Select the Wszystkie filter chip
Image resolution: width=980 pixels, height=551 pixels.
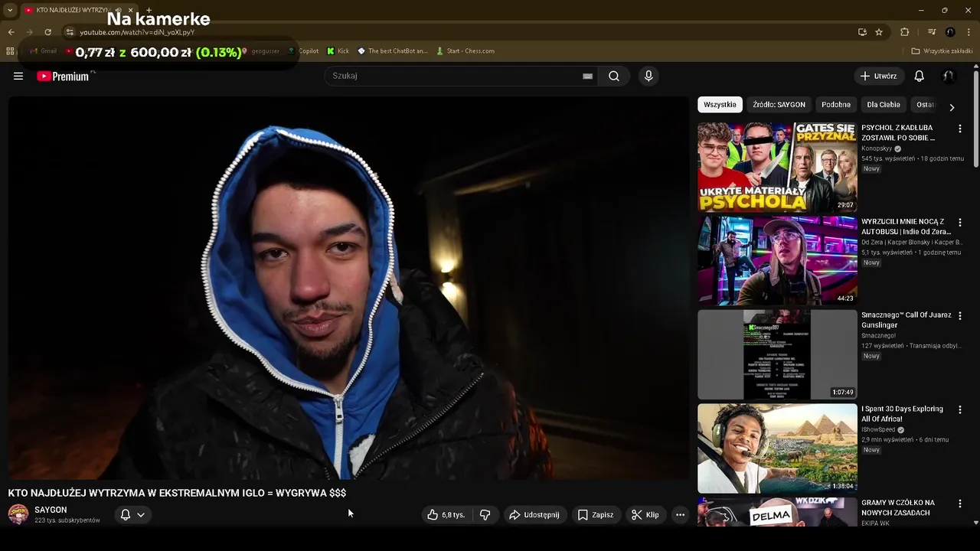[720, 105]
